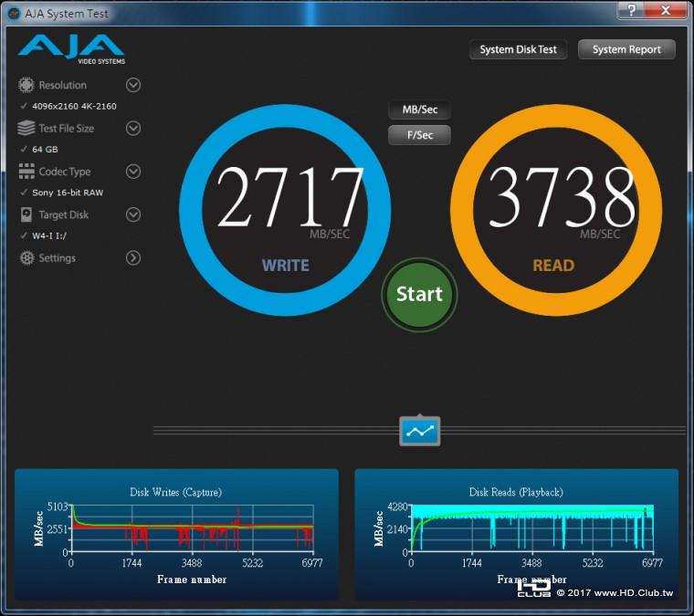Click the AJA Video Systems logo
The height and width of the screenshot is (616, 694).
tap(70, 49)
